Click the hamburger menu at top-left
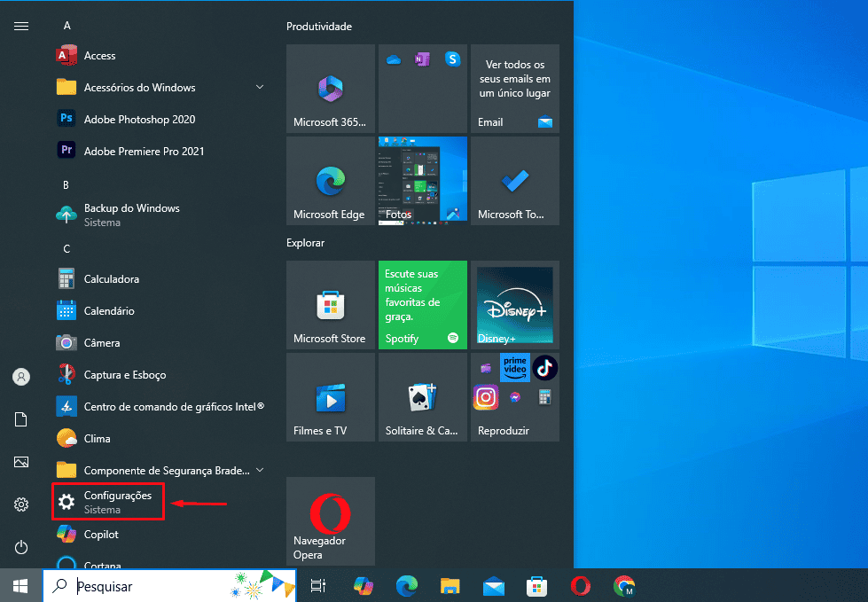Image resolution: width=868 pixels, height=602 pixels. coord(21,26)
